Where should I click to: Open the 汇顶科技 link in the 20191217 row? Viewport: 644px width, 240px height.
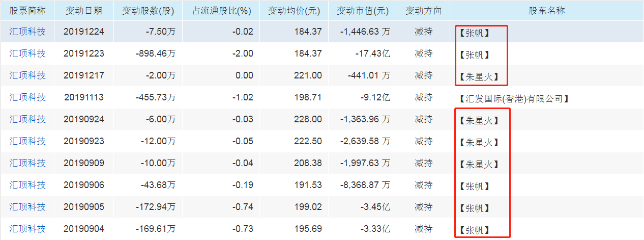click(27, 75)
